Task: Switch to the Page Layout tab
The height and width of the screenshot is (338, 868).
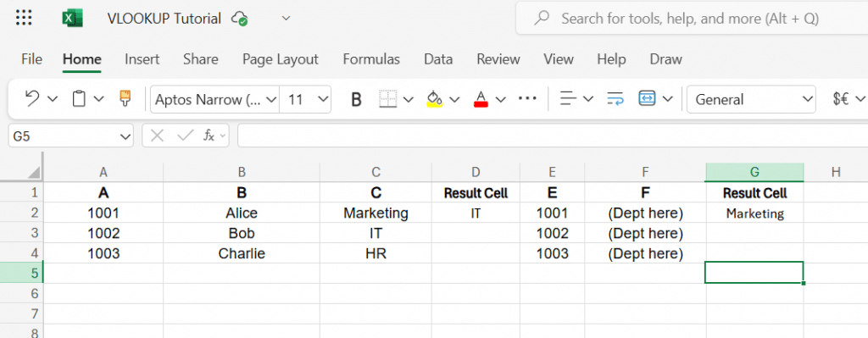Action: coord(281,59)
